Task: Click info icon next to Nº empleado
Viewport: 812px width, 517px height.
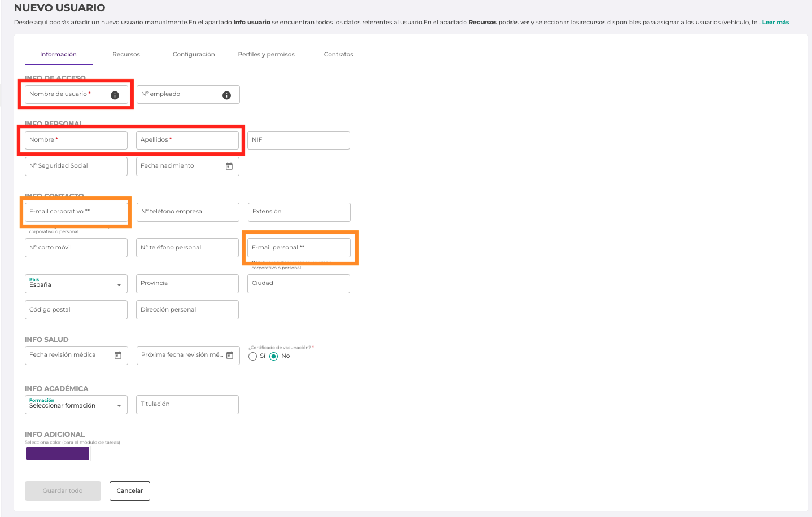Action: 226,95
